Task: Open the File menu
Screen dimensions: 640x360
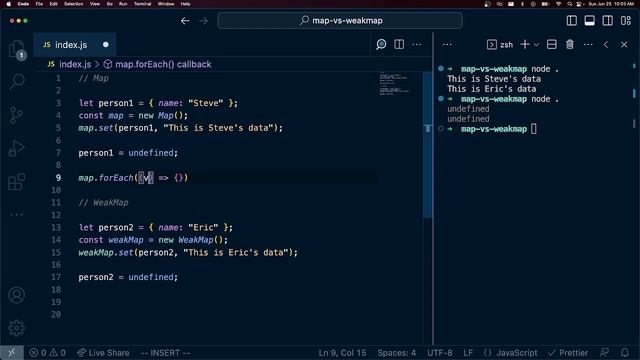Action: pyautogui.click(x=39, y=4)
